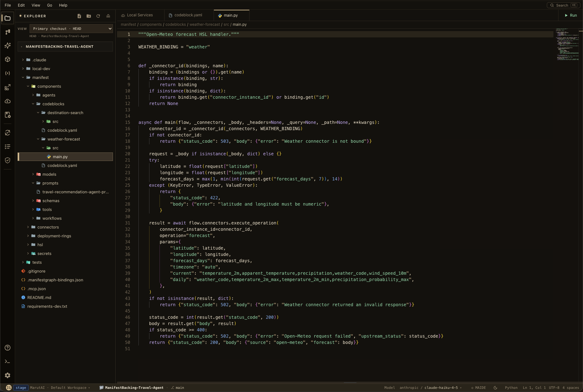Click the Search box in the top bar
Viewport: 583px width, 392px height.
(563, 5)
